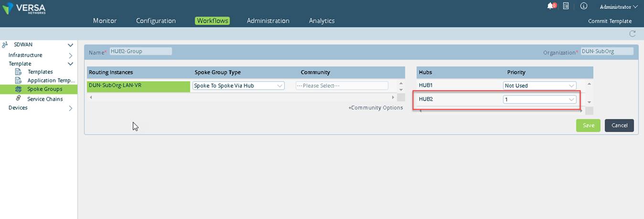Expand the Devices section in sidebar
Image resolution: width=644 pixels, height=219 pixels.
70,108
